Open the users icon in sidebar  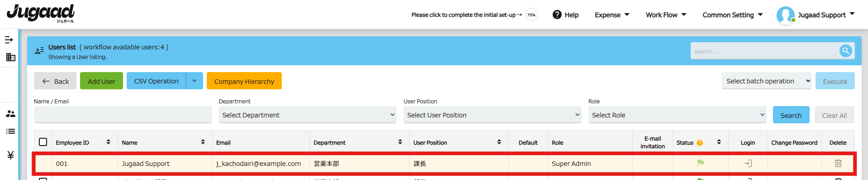click(x=10, y=114)
